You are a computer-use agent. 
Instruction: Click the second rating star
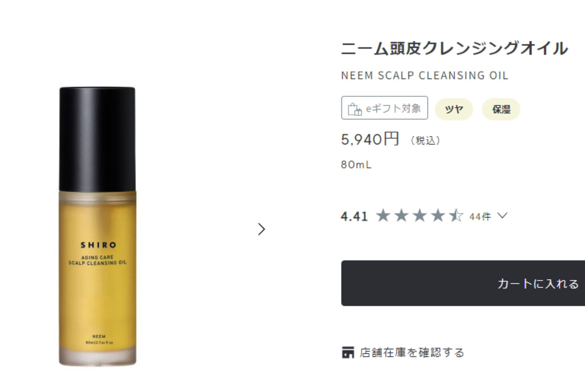coord(401,216)
